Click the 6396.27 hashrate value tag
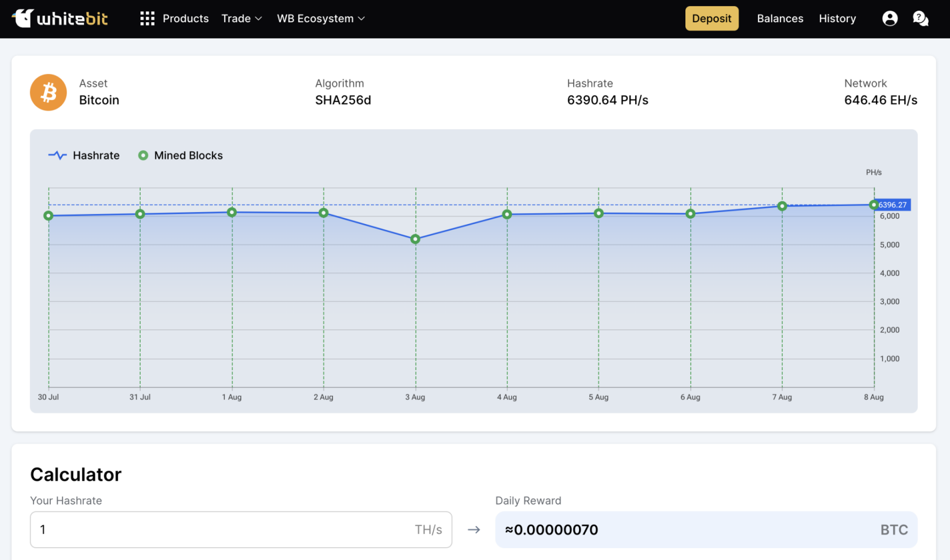950x560 pixels. [892, 205]
